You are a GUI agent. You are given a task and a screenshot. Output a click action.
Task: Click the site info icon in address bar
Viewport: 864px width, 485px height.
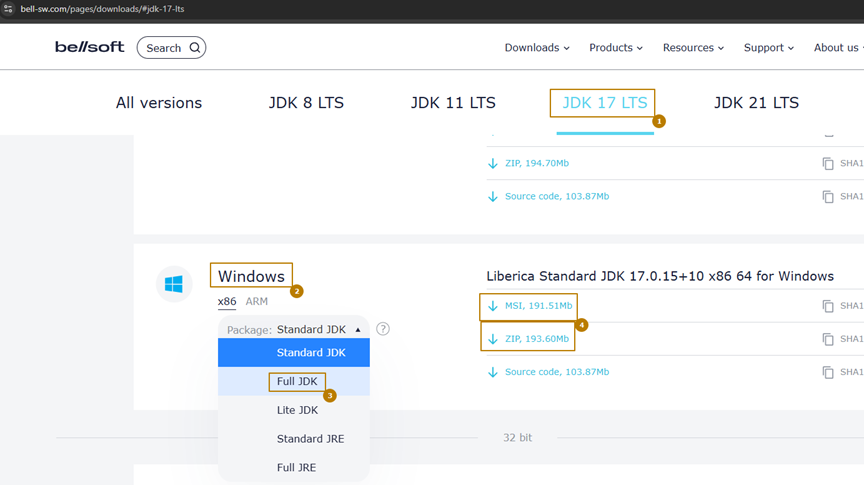[x=8, y=9]
